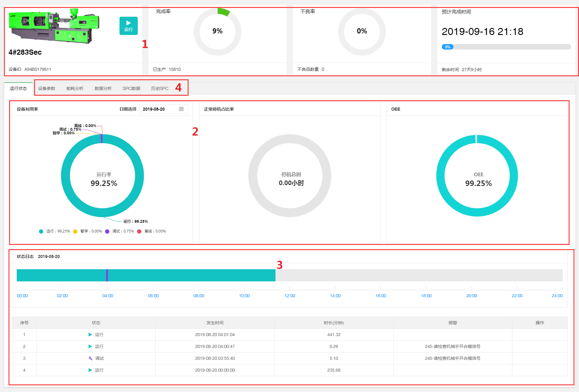Go to the SPC数据 tab
The image size is (579, 392).
131,88
